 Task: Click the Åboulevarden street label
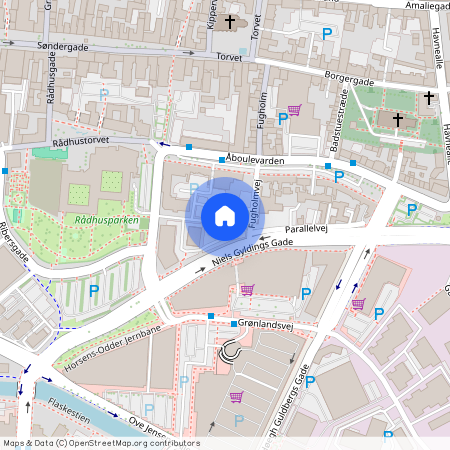pyautogui.click(x=255, y=159)
